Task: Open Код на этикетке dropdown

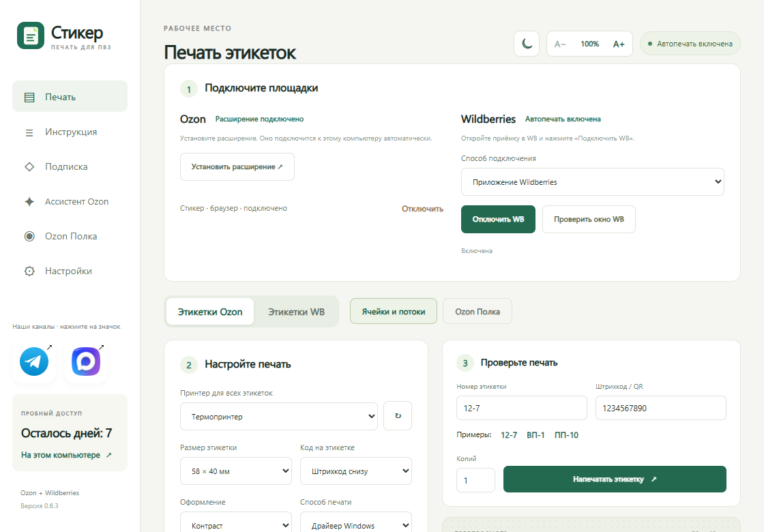Action: [355, 471]
